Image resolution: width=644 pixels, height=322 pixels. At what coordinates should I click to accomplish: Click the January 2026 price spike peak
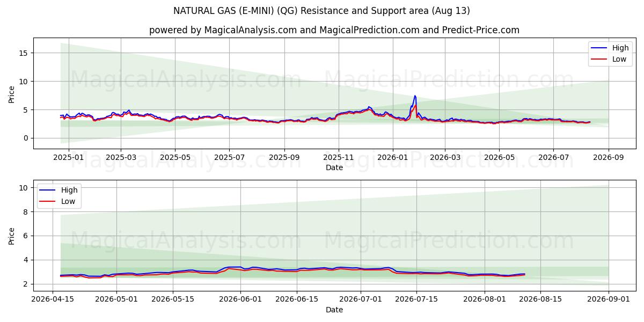point(414,96)
